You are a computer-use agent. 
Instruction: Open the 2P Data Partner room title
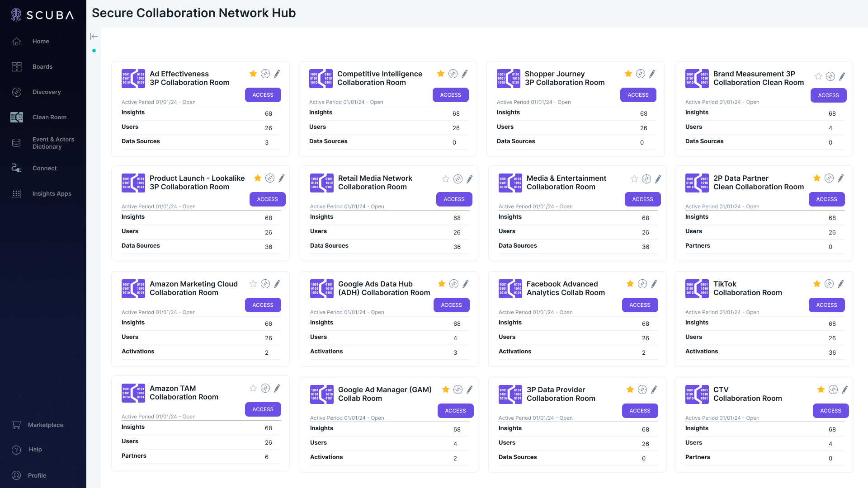759,183
